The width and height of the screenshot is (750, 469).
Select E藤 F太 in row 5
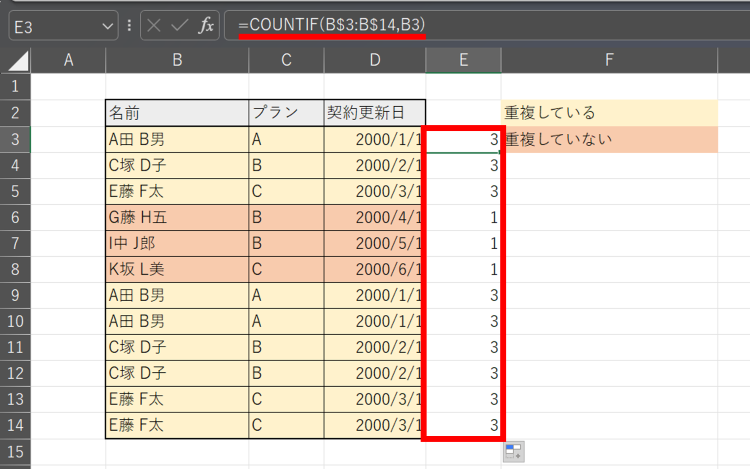point(177,191)
